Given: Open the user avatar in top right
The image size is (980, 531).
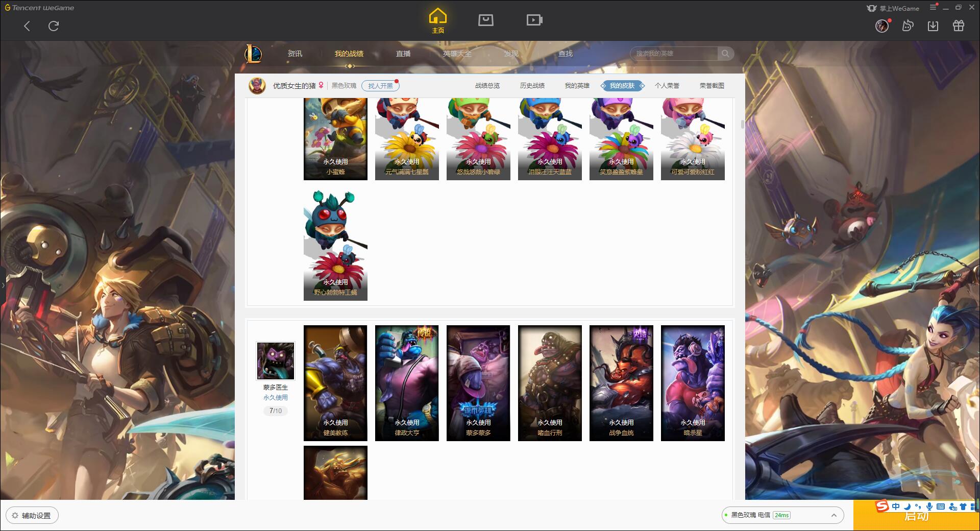Looking at the screenshot, I should (x=882, y=26).
